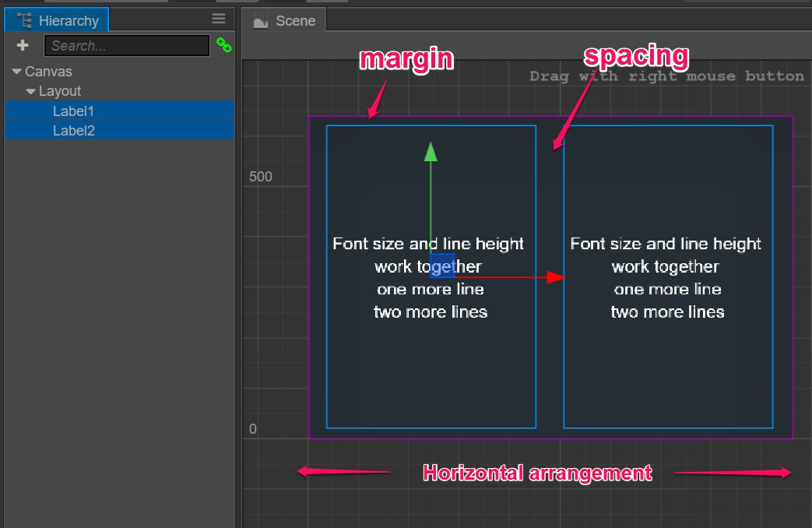This screenshot has height=528, width=812.
Task: Select Label2 in the Hierarchy
Action: coord(73,130)
